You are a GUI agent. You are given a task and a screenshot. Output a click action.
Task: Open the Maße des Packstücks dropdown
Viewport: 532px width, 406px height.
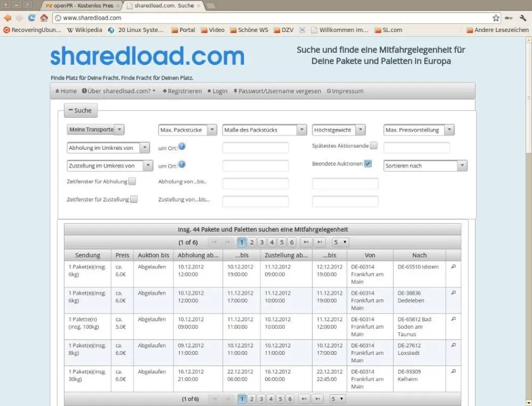tap(265, 130)
